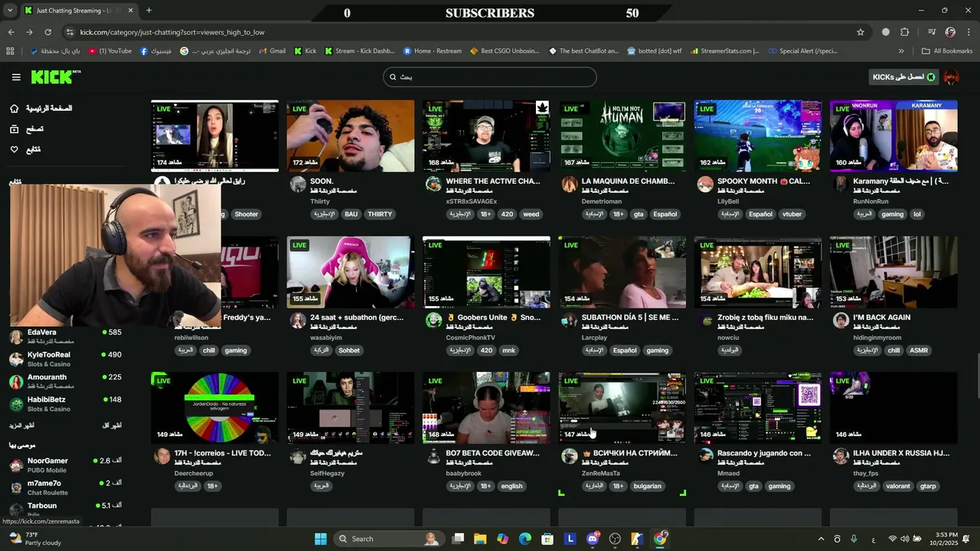Open the Best CSGO Unboxing bookmark
The image size is (980, 551).
[505, 51]
